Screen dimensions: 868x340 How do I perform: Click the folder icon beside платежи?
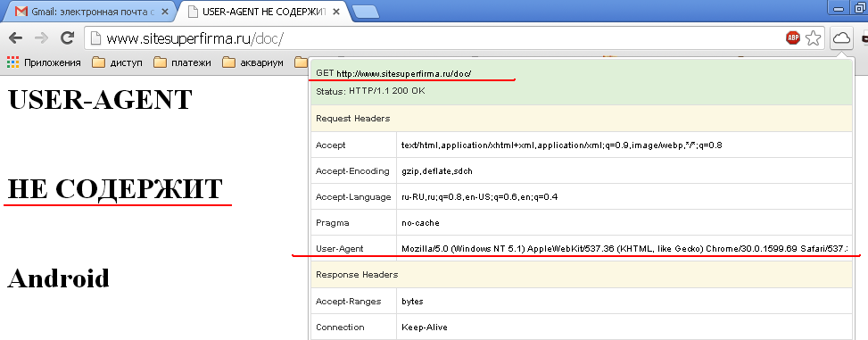(x=160, y=62)
